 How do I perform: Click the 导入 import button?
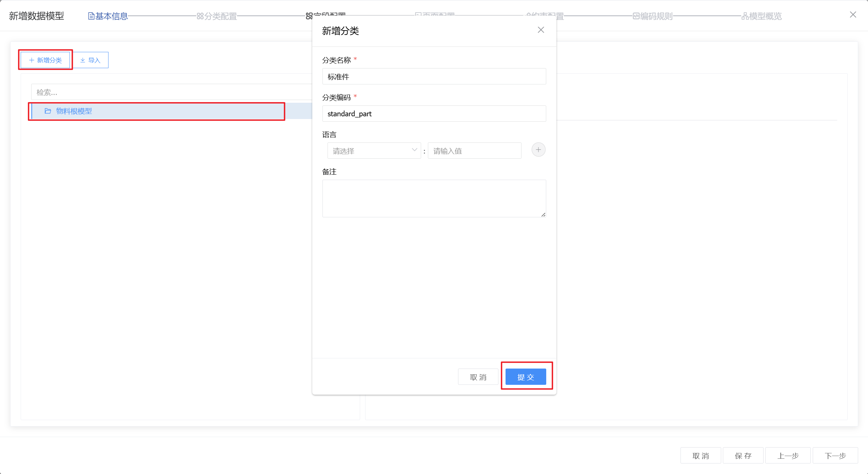pyautogui.click(x=91, y=60)
